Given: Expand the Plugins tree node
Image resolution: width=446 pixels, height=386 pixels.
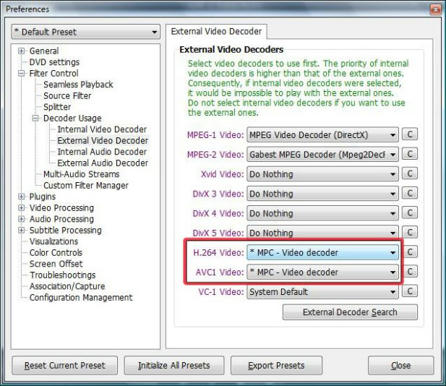Looking at the screenshot, I should click(x=22, y=197).
